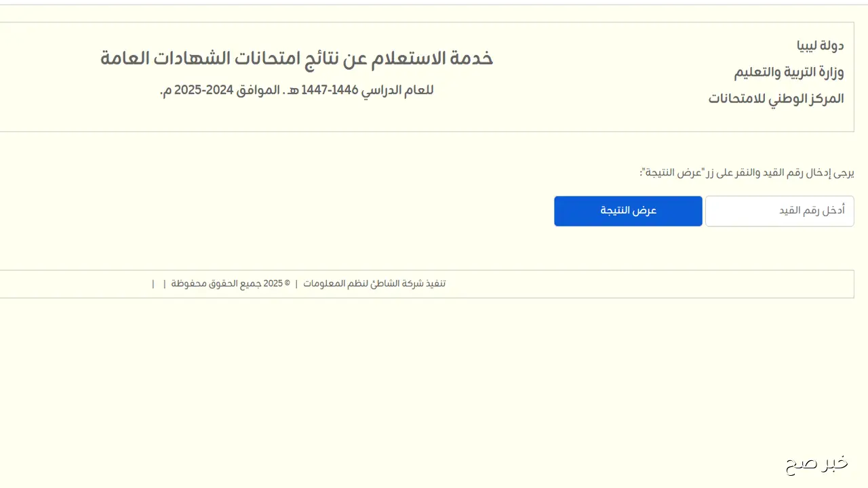Viewport: 868px width, 488px height.
Task: Click the المركز الوطني للامتحانات header text
Action: click(x=776, y=98)
